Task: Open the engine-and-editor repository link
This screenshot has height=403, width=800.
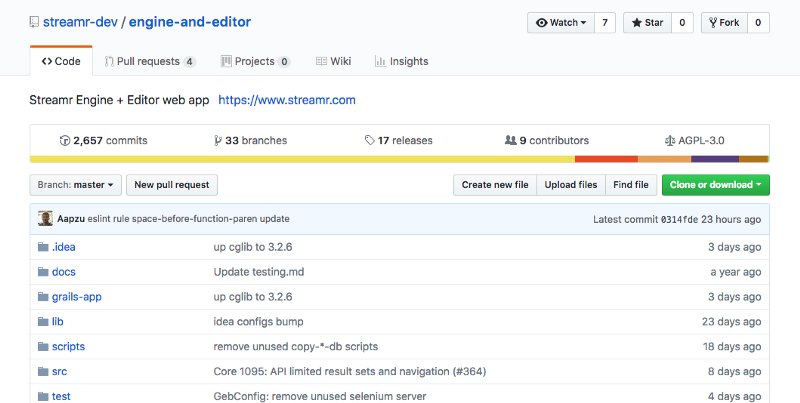Action: tap(190, 22)
